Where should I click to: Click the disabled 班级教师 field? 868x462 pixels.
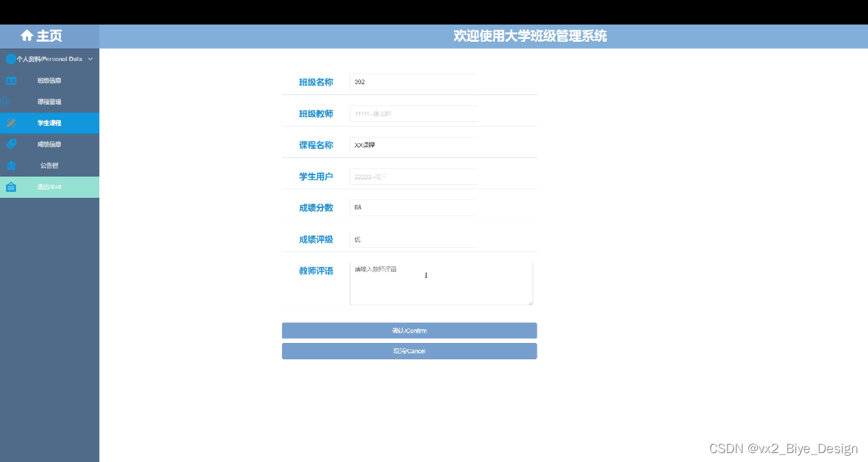coord(413,114)
